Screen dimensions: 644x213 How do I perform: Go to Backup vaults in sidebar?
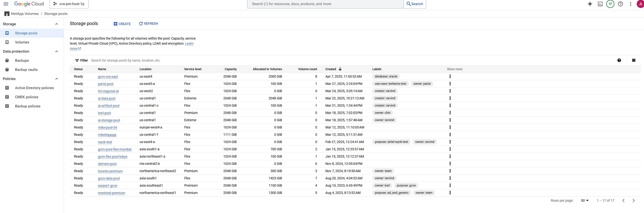click(26, 70)
